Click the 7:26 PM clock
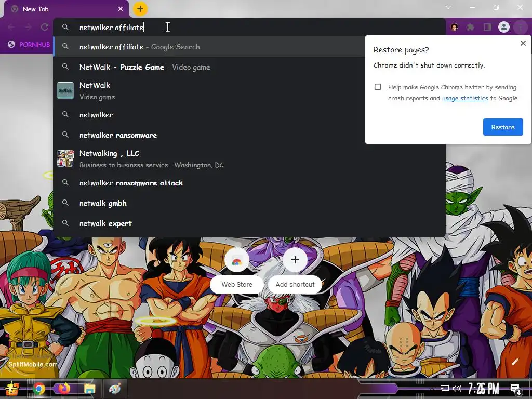Image resolution: width=532 pixels, height=399 pixels. [484, 389]
